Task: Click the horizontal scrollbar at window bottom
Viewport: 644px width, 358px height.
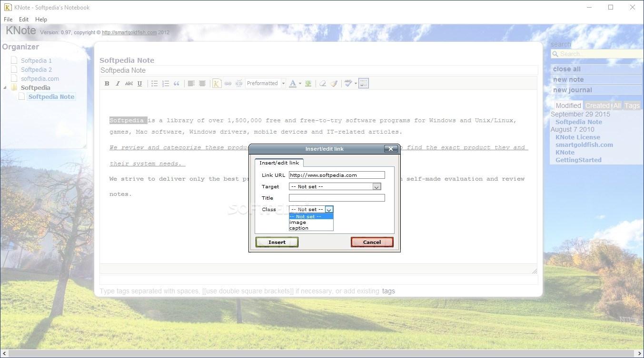Action: tap(322, 354)
